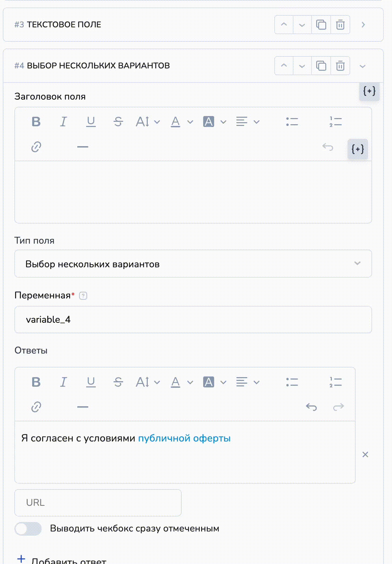Expand the collapsed #3 Текстовое поле block
This screenshot has width=392, height=564.
click(363, 25)
